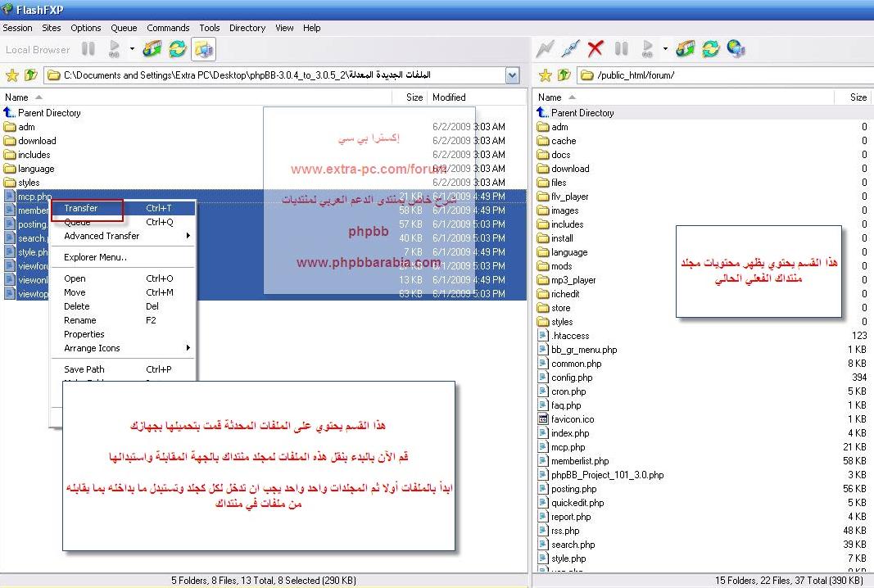
Task: Sort left pane by Size column header
Action: coord(410,97)
